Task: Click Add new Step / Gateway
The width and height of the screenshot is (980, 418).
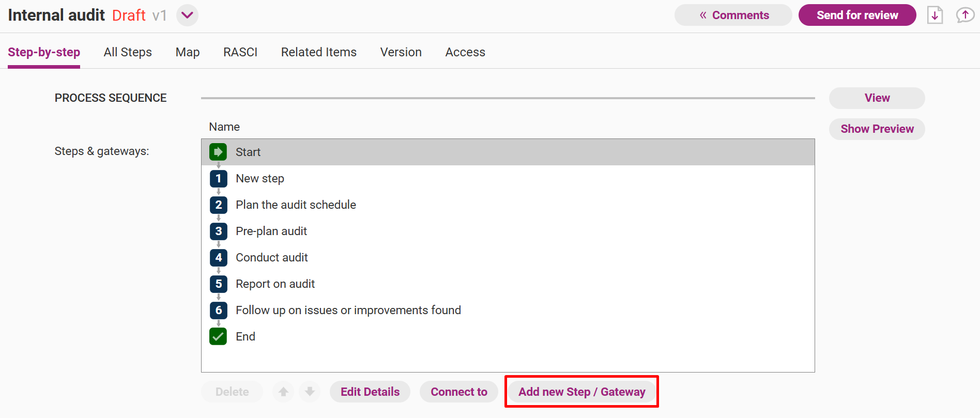Action: click(582, 392)
